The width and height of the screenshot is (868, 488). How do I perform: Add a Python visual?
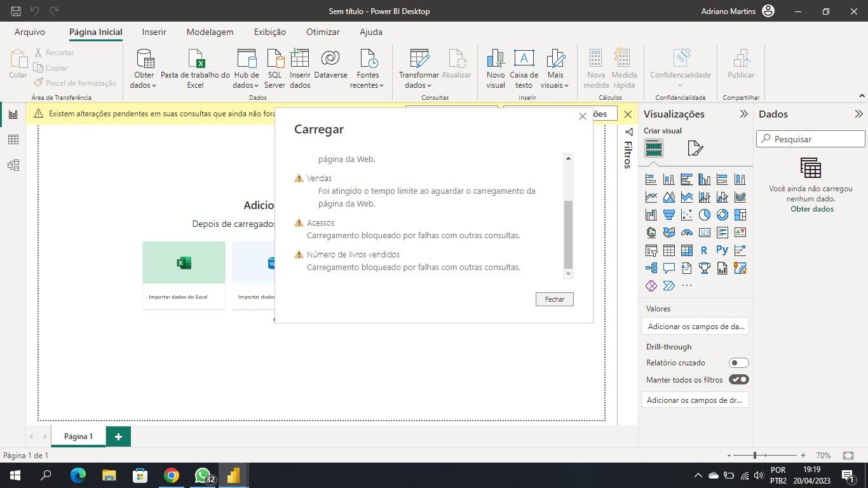pyautogui.click(x=722, y=250)
